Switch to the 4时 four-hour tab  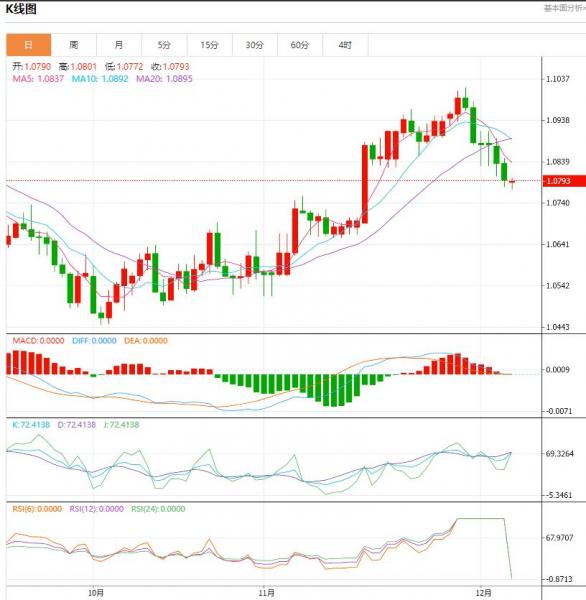345,45
